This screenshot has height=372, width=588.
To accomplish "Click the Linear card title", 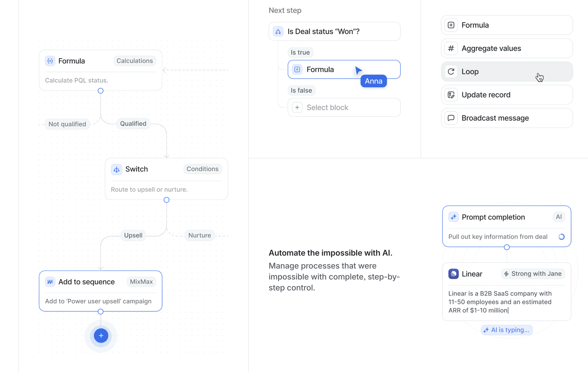I will tap(472, 274).
